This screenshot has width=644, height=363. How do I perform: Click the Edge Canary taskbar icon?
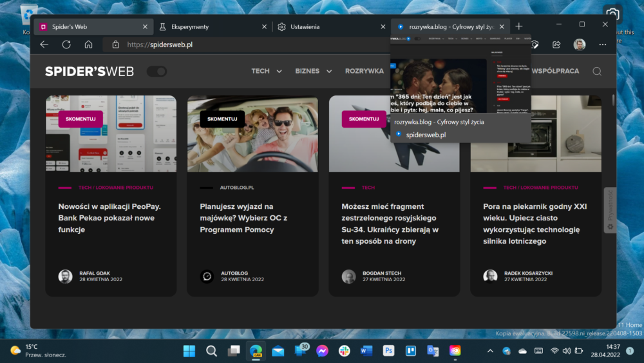pos(256,351)
